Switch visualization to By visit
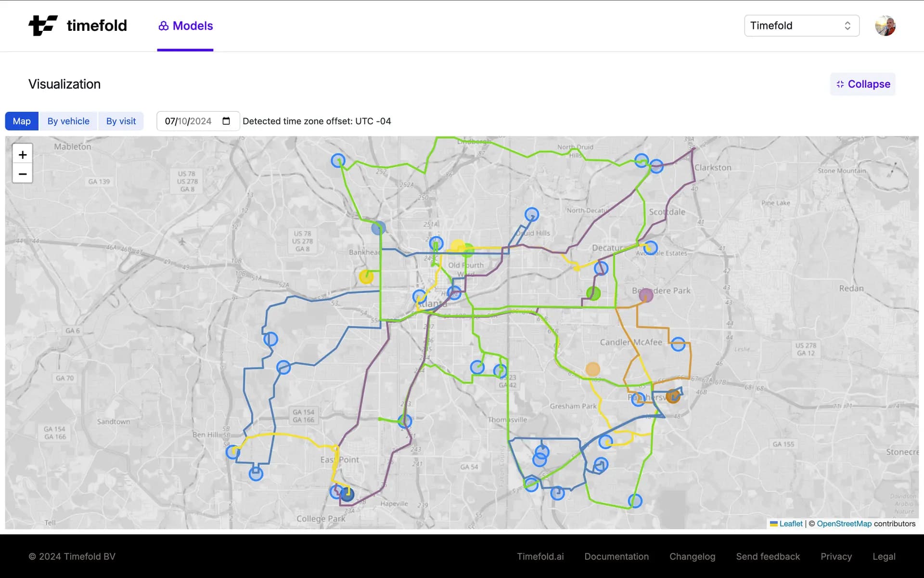 (x=121, y=121)
